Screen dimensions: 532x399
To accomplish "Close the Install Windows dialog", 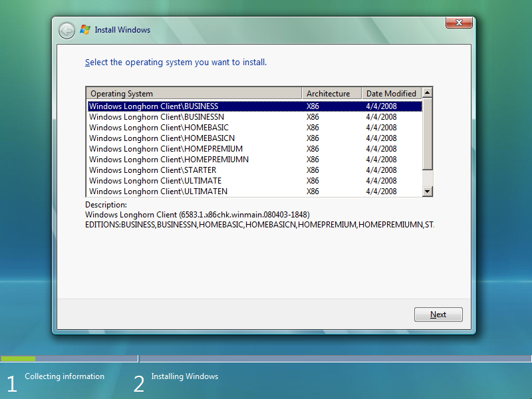I will pos(459,23).
